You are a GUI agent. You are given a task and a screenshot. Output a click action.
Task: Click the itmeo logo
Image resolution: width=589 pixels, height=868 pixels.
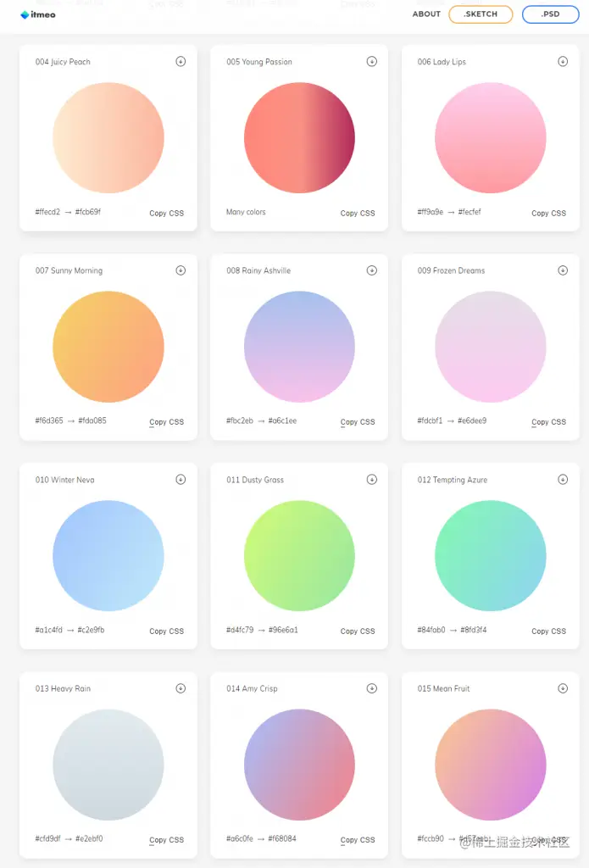click(37, 15)
